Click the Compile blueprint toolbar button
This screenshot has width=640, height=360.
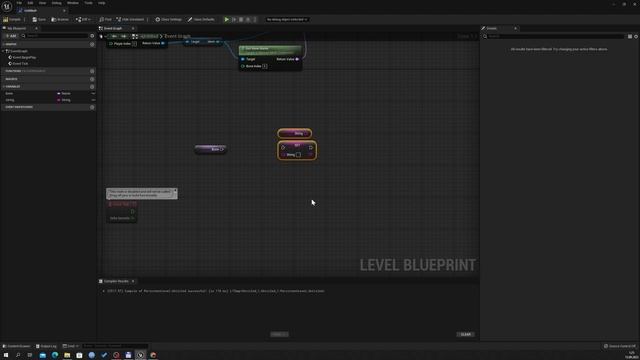coord(12,19)
